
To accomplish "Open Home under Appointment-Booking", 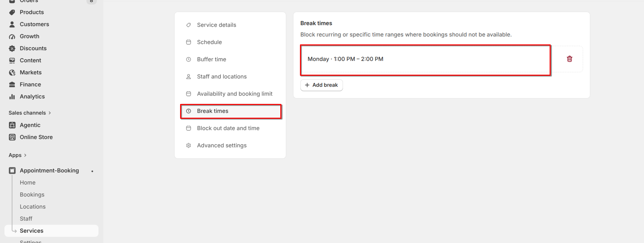I will 28,183.
